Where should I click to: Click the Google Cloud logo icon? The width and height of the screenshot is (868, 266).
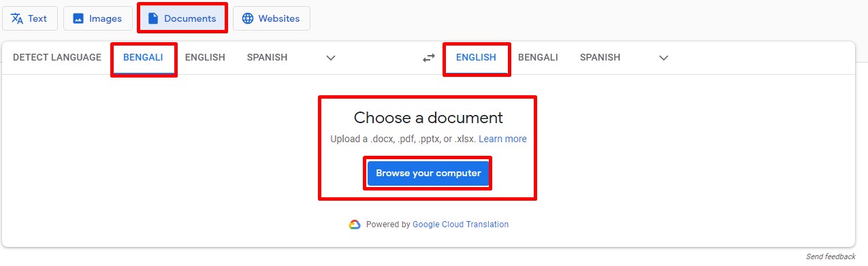pyautogui.click(x=355, y=225)
